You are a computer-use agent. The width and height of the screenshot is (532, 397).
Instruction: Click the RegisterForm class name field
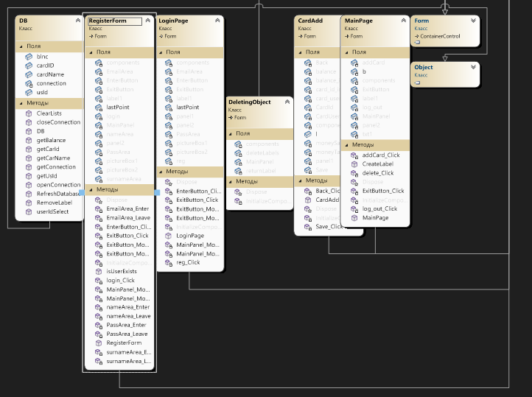tap(115, 21)
